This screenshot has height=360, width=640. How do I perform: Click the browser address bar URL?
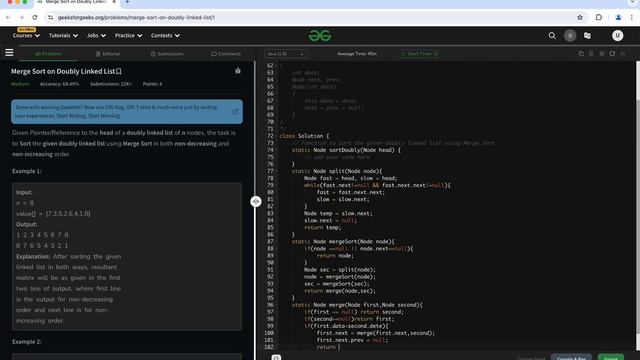136,18
